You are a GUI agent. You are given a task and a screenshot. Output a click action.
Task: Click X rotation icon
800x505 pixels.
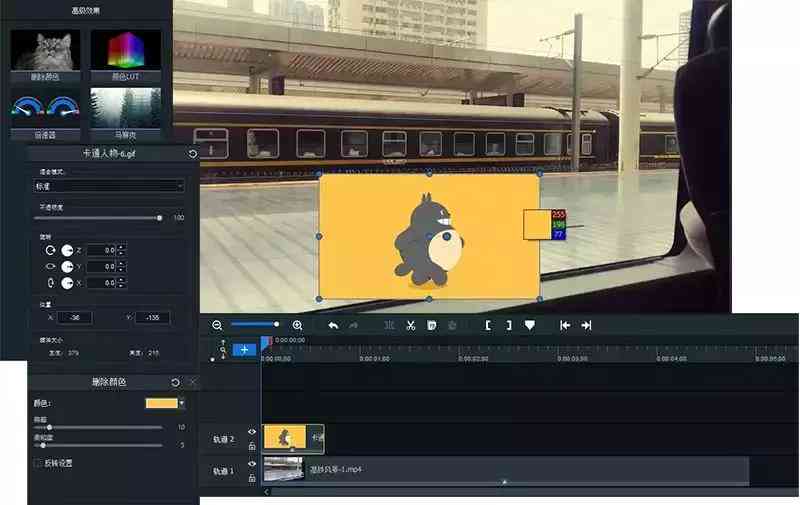[50, 283]
